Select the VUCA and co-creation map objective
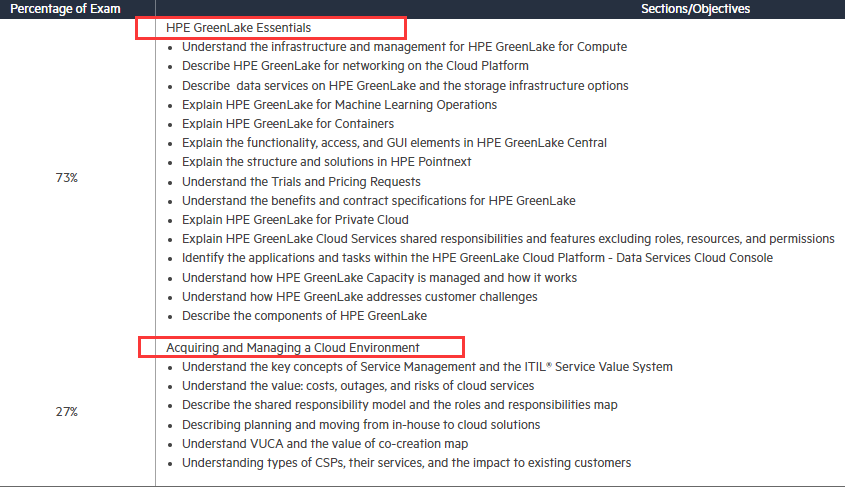Screen dimensions: 845x487 pyautogui.click(x=325, y=444)
